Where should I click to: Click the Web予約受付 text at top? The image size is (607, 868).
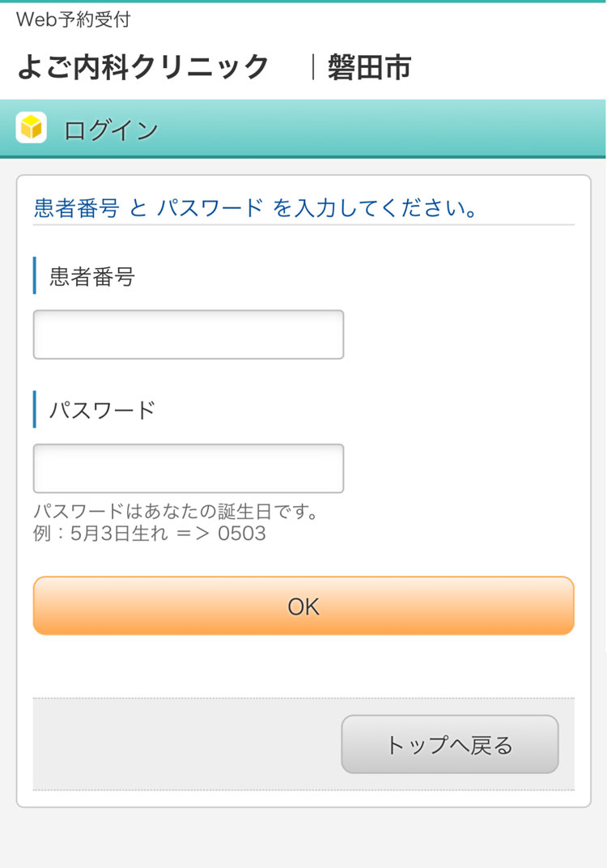click(73, 19)
